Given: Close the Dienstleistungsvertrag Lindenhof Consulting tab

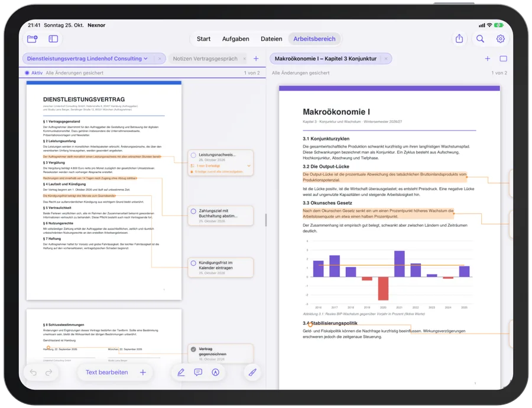Looking at the screenshot, I should (x=160, y=58).
